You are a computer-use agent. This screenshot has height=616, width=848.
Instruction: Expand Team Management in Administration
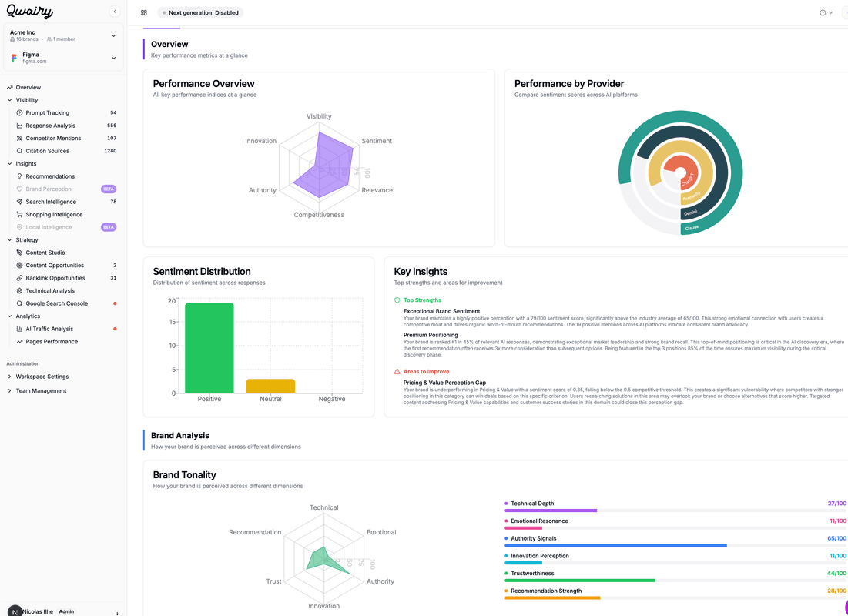pyautogui.click(x=10, y=391)
